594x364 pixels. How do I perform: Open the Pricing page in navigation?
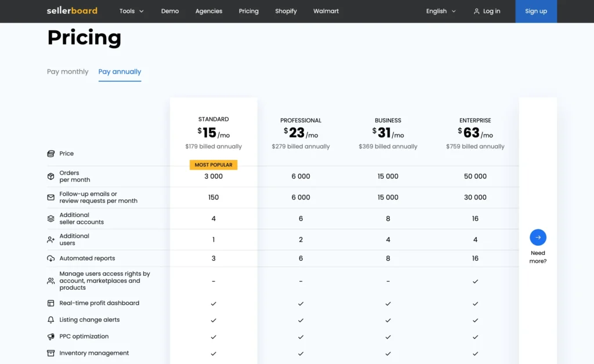click(248, 11)
